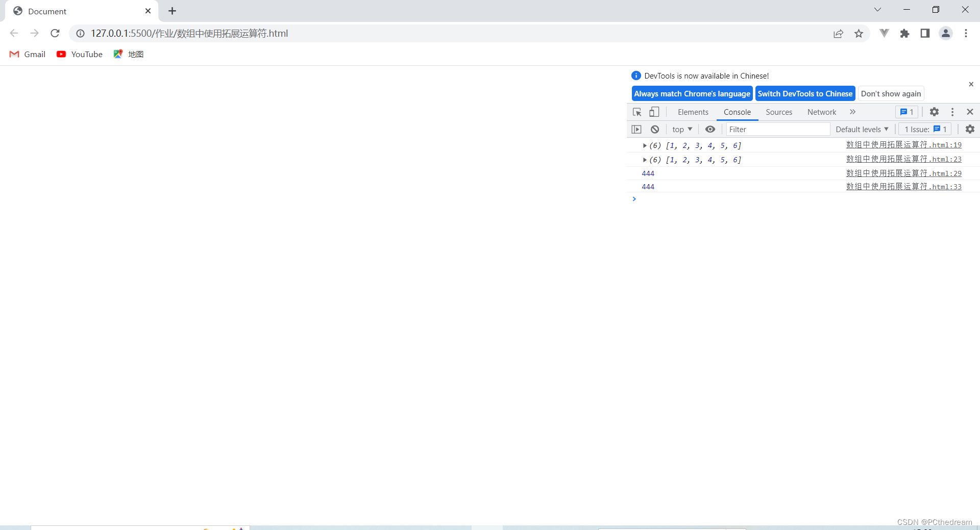The image size is (980, 530).
Task: Open source link html:29
Action: click(903, 173)
